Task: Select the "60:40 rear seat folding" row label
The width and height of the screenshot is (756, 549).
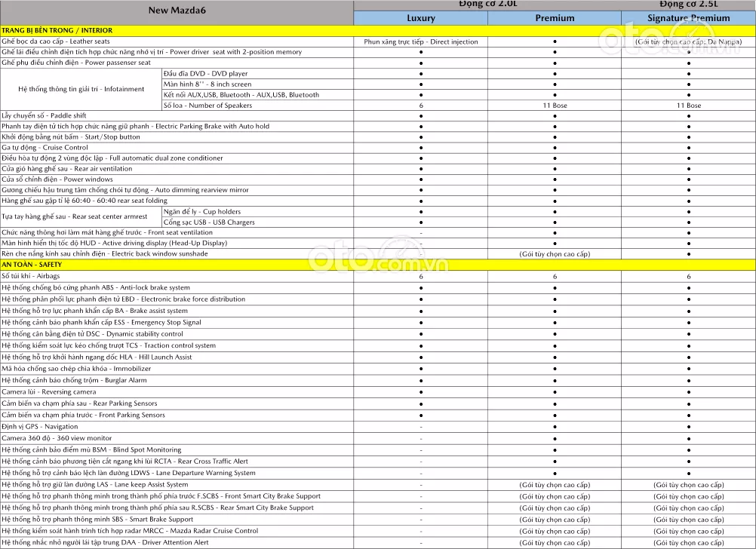Action: tap(85, 201)
